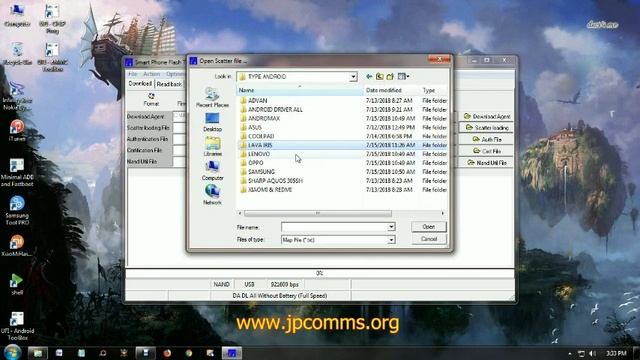Click Scatter loading button in Flash Tool
640x360 pixels.
487,128
